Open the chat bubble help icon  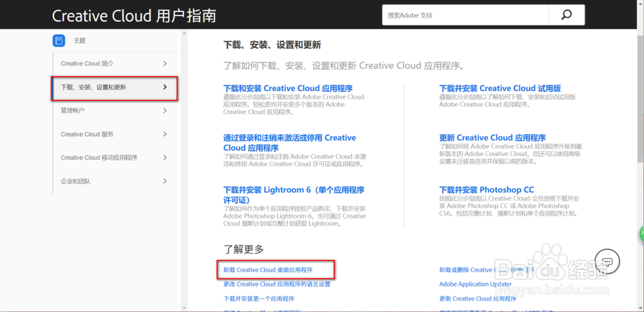tap(607, 262)
